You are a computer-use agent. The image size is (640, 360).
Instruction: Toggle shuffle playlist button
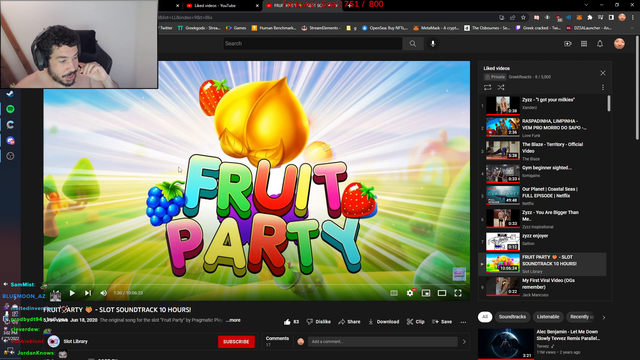pos(501,87)
